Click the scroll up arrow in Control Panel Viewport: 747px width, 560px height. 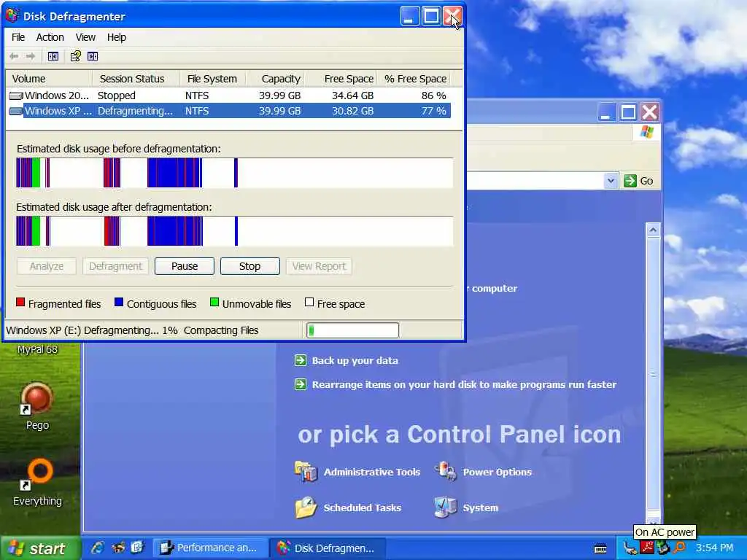tap(653, 230)
